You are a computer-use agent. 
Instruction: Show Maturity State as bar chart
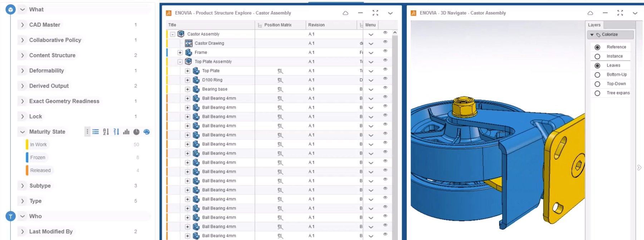point(126,132)
